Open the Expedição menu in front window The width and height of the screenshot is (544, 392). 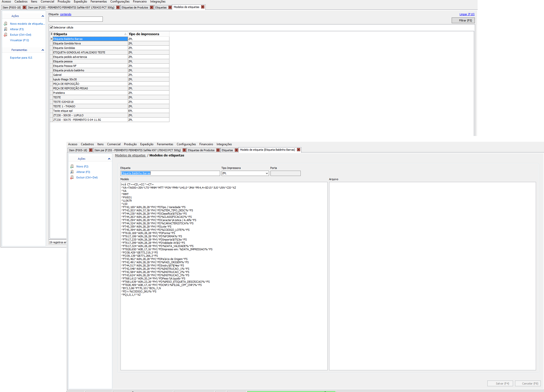pyautogui.click(x=147, y=144)
